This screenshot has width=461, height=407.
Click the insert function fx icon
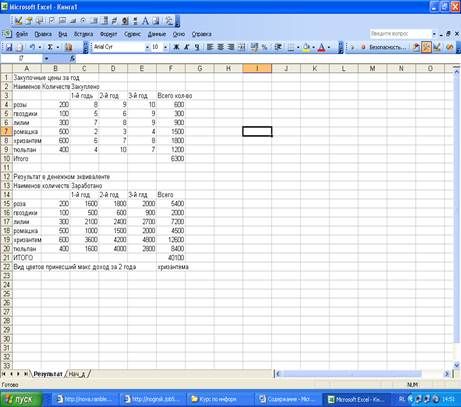73,58
